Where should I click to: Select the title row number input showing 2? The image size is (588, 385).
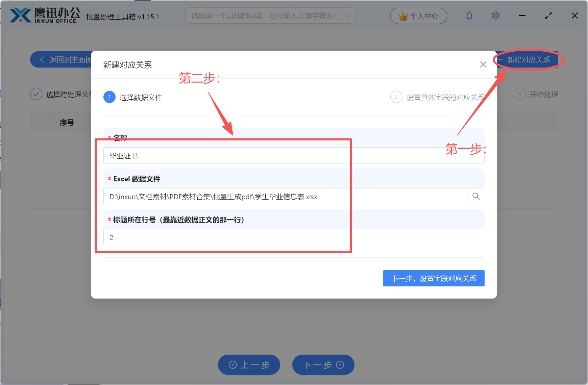126,237
